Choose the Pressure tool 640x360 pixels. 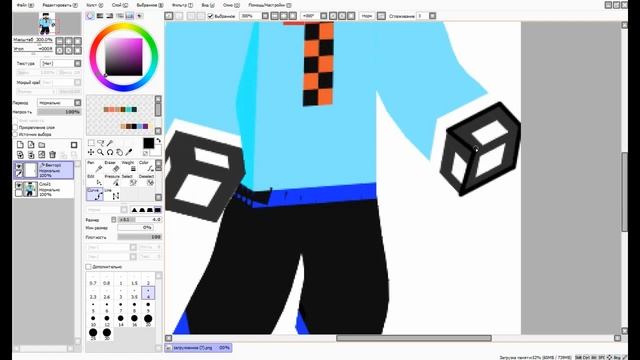tap(112, 180)
